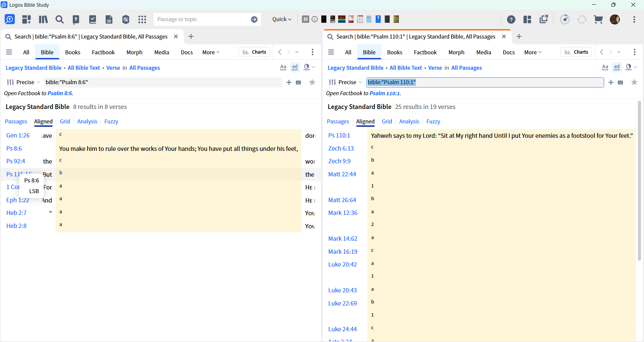
Task: Open the Help question mark icon
Action: [x=511, y=19]
